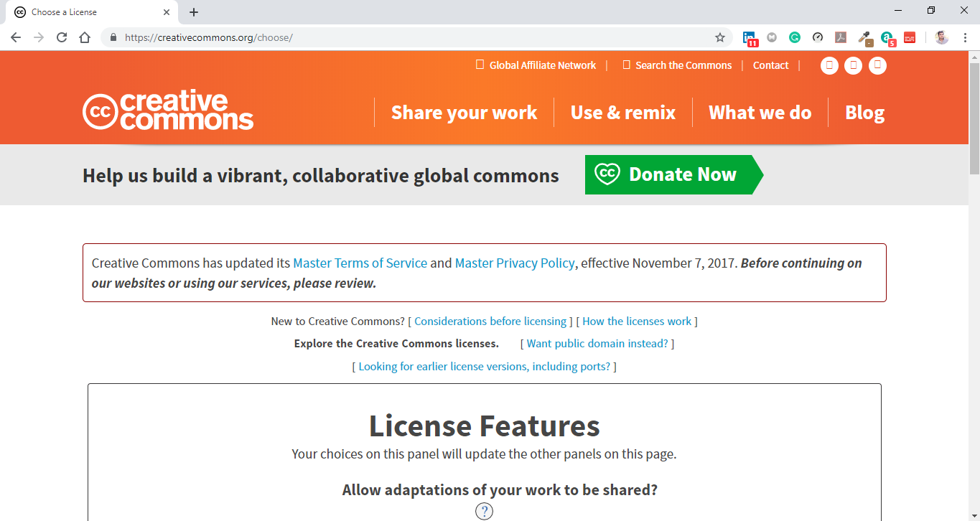Open the LinkedIn extension
The width and height of the screenshot is (980, 521).
(x=750, y=38)
